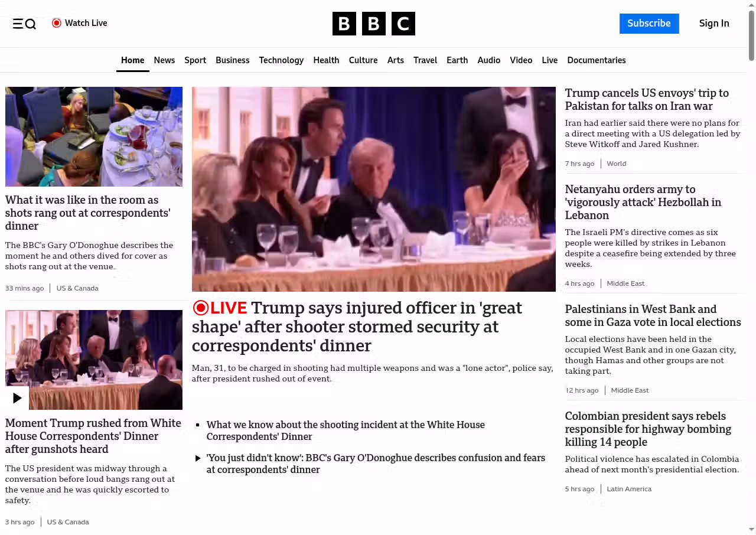Click thumbnail of dinner room tables

[x=94, y=136]
